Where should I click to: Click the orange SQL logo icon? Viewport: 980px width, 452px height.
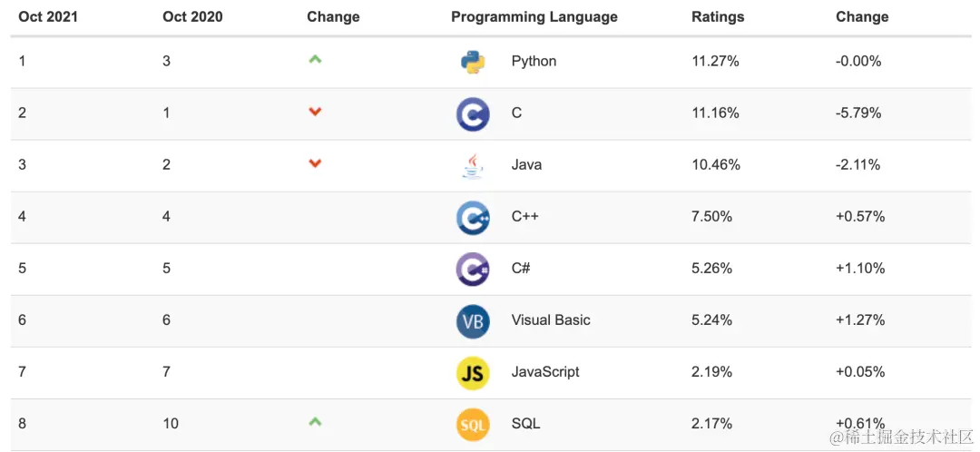tap(473, 425)
